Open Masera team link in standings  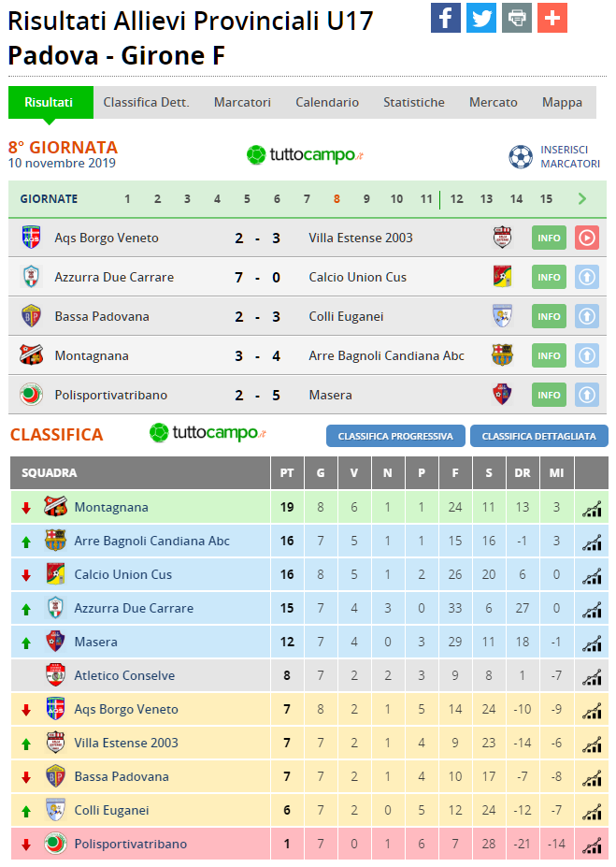pyautogui.click(x=95, y=642)
